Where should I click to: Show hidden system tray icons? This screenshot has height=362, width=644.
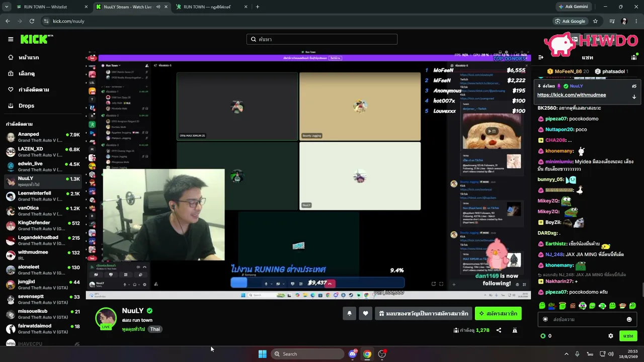tap(566, 354)
